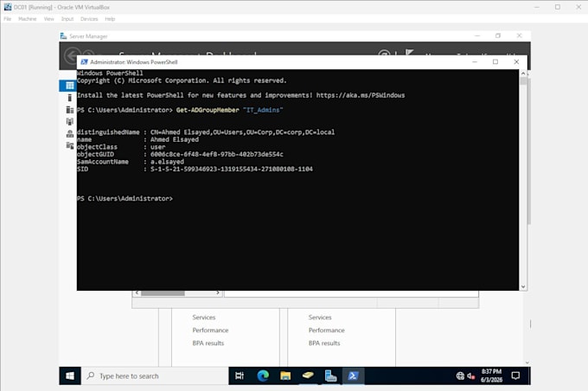Viewport: 588px width, 391px height.
Task: Open the Action Center notification icon
Action: 515,375
